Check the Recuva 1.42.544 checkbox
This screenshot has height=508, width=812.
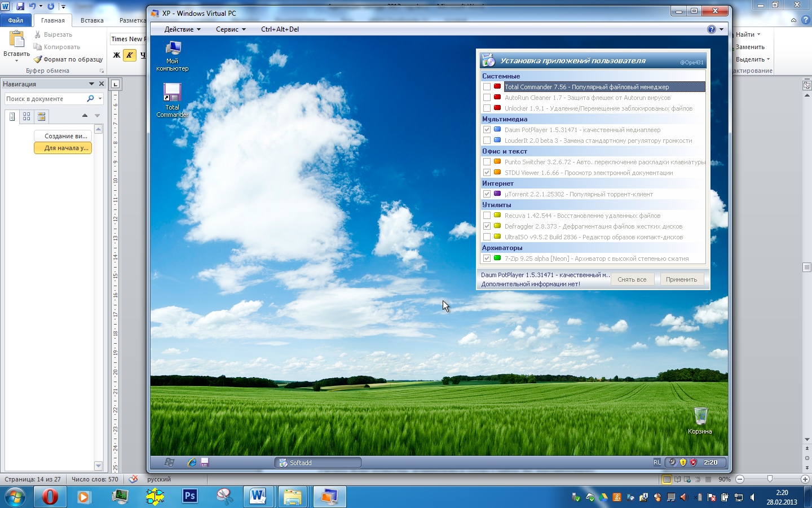(487, 216)
